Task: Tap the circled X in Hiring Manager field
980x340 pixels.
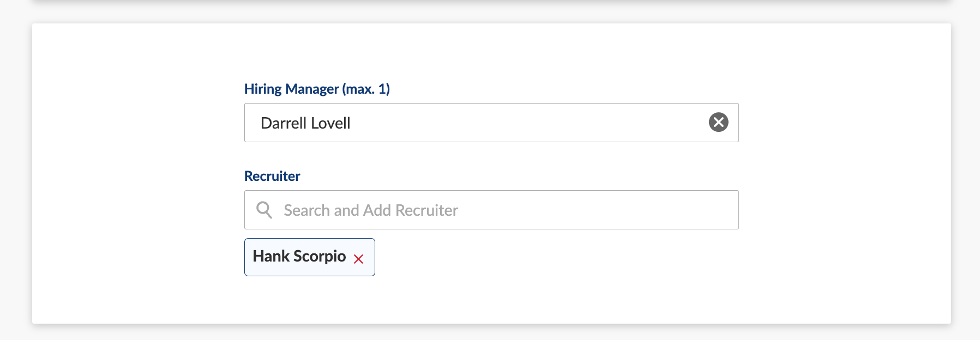Action: 718,122
